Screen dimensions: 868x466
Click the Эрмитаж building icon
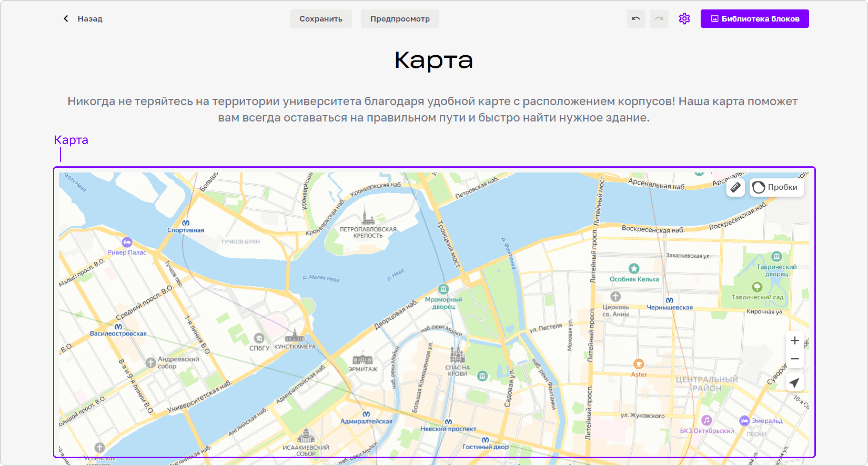tap(363, 358)
